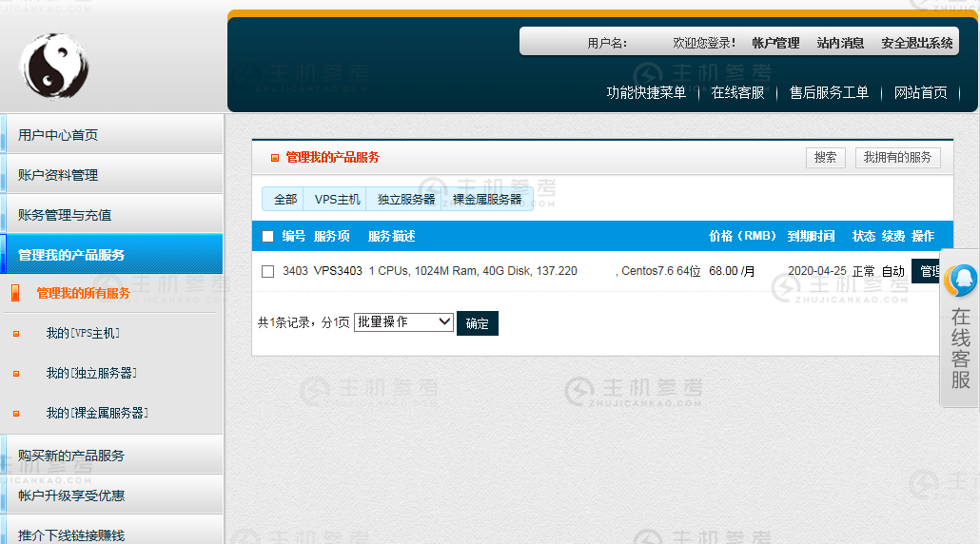Screen dimensions: 980x544
Task: Expand 购买新的产品服务 sidebar section
Action: tap(71, 456)
